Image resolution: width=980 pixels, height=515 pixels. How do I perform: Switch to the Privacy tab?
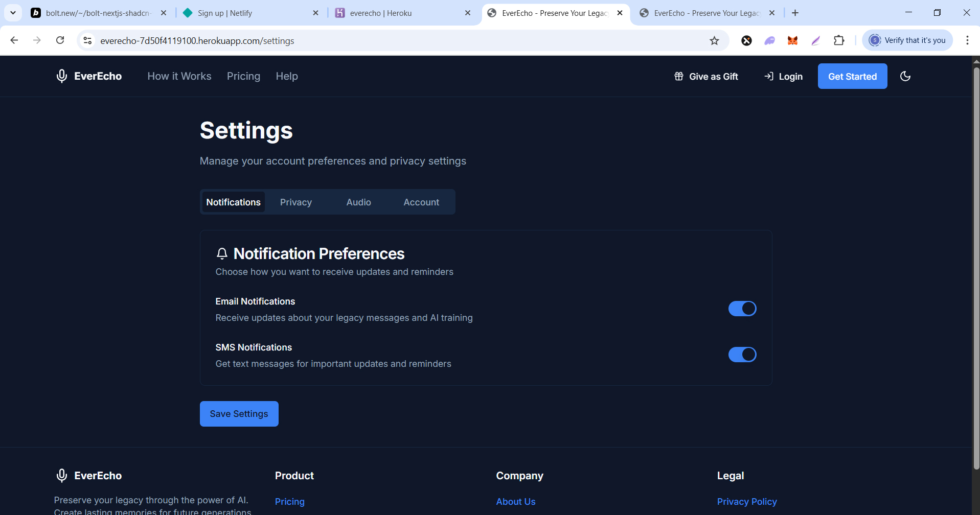tap(296, 202)
